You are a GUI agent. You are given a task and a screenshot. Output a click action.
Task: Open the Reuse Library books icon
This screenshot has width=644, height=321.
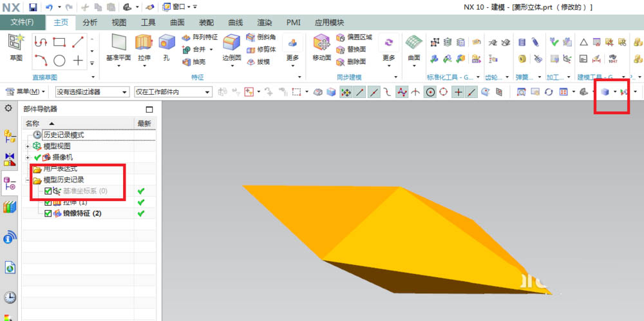coord(10,207)
